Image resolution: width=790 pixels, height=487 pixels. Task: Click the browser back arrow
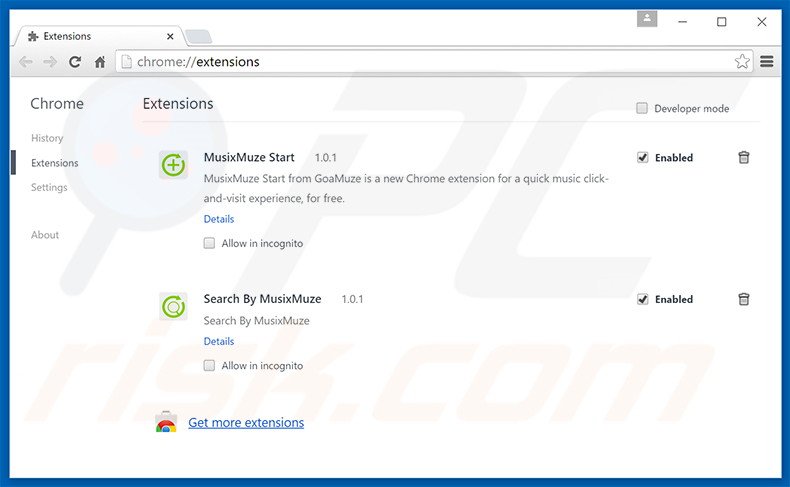pos(26,62)
